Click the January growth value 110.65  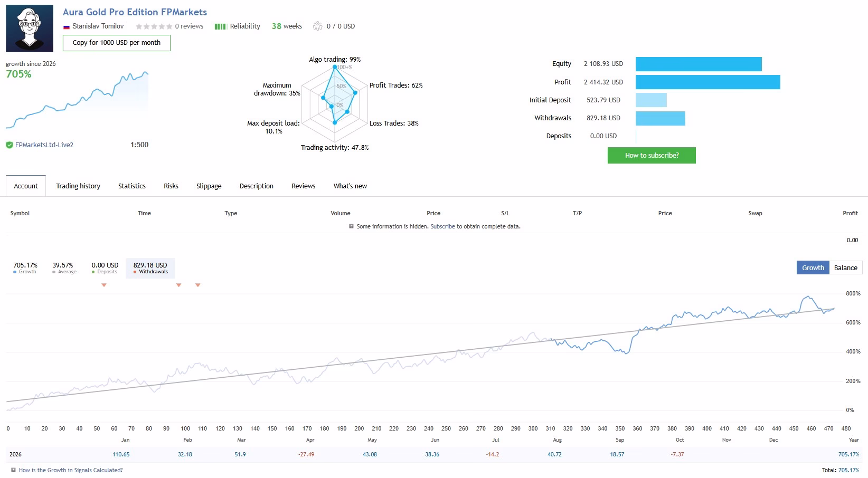(x=121, y=454)
